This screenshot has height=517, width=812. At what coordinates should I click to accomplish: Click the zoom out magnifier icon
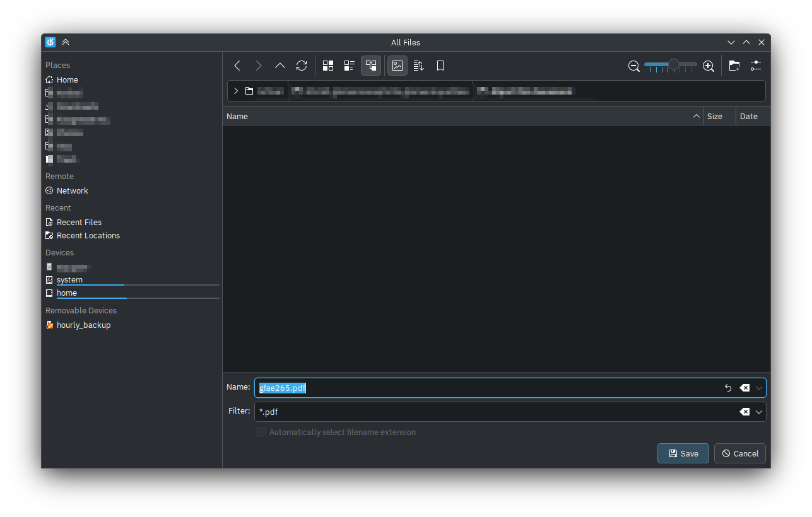pyautogui.click(x=634, y=66)
